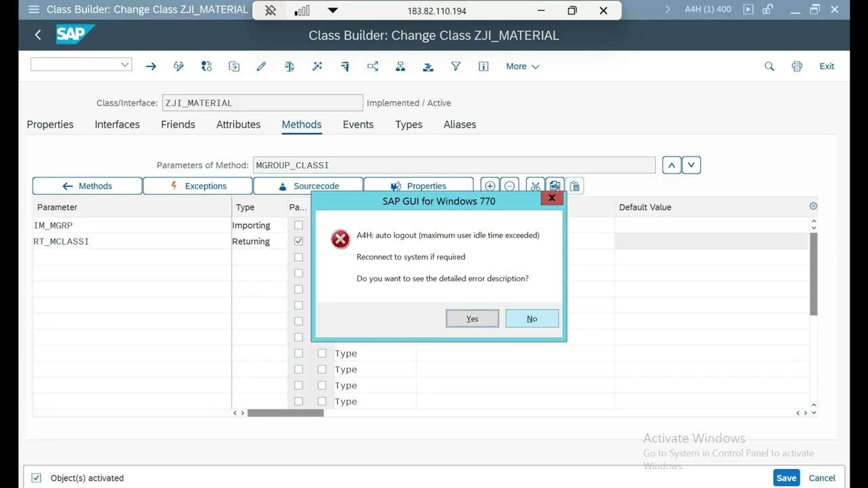Toggle Display/Change mode pencil-glasses icon
This screenshot has height=488, width=868.
coord(178,66)
